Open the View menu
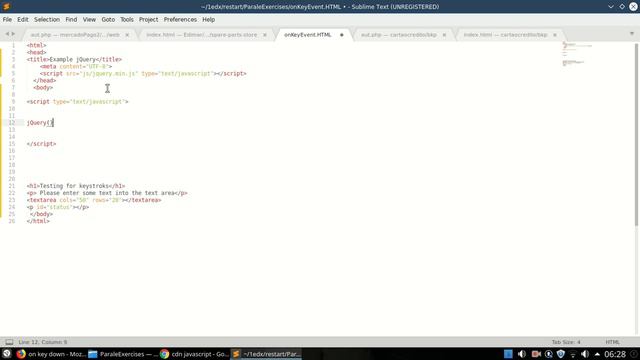 (89, 20)
